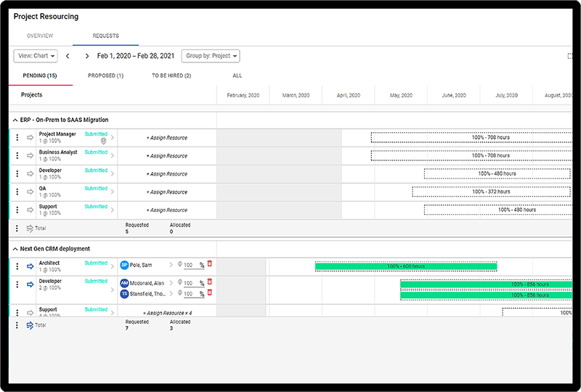This screenshot has height=392, width=581.
Task: Open the Group by: Project dropdown
Action: click(211, 56)
